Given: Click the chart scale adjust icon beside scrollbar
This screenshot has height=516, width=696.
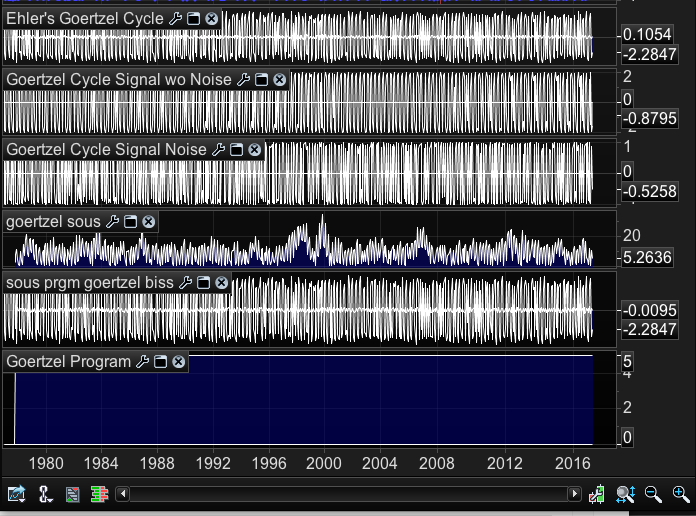Looking at the screenshot, I should pos(597,494).
